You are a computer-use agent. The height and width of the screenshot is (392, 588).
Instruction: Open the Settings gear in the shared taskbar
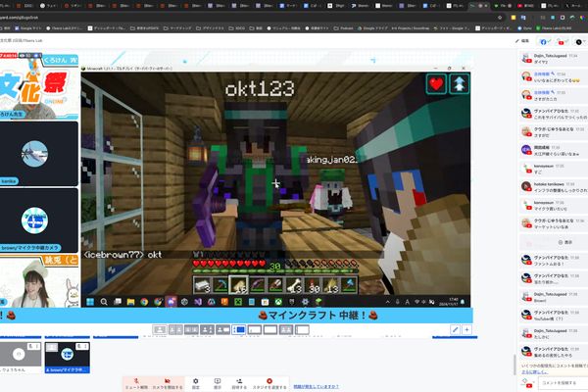point(305,302)
